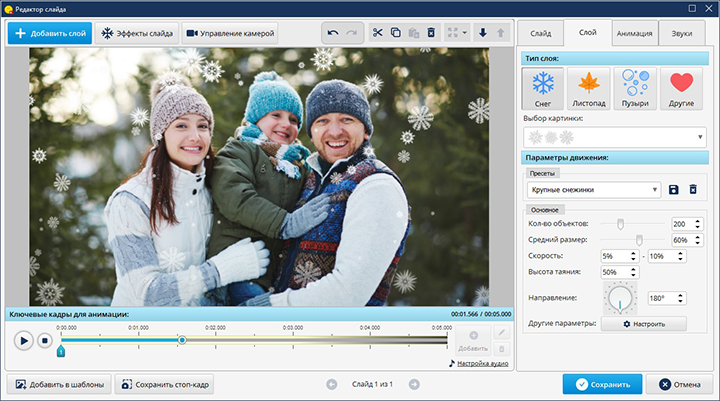
Task: Click the trash Delete layer icon
Action: pyautogui.click(x=430, y=33)
